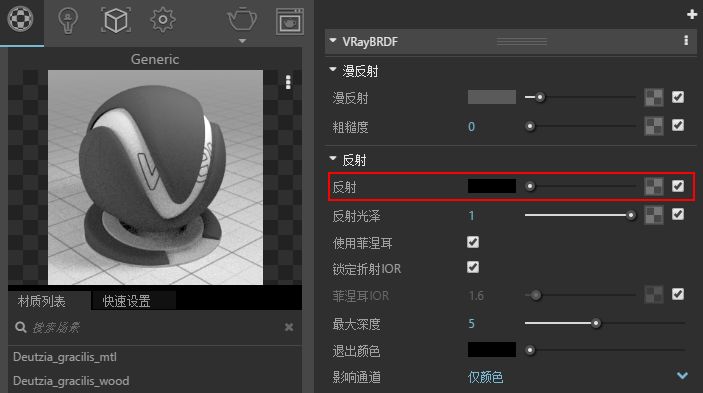Click the roughness (粗糙度) slider handle
The height and width of the screenshot is (393, 703).
(x=530, y=126)
